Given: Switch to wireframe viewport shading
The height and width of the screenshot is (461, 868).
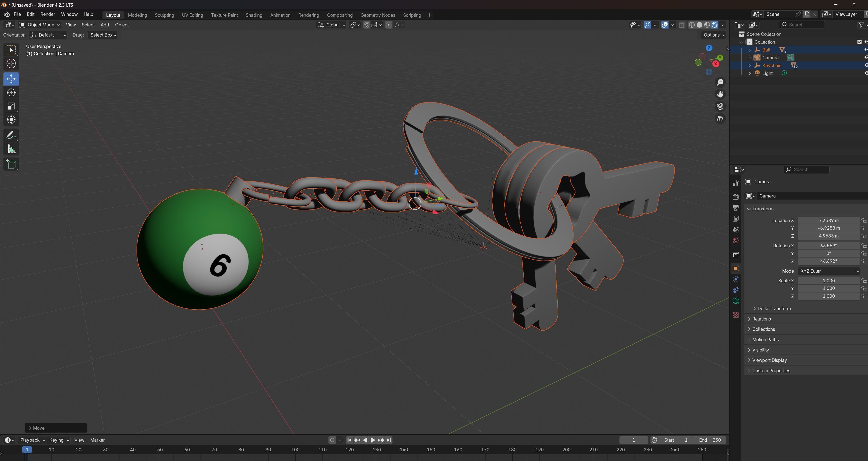Looking at the screenshot, I should point(692,25).
